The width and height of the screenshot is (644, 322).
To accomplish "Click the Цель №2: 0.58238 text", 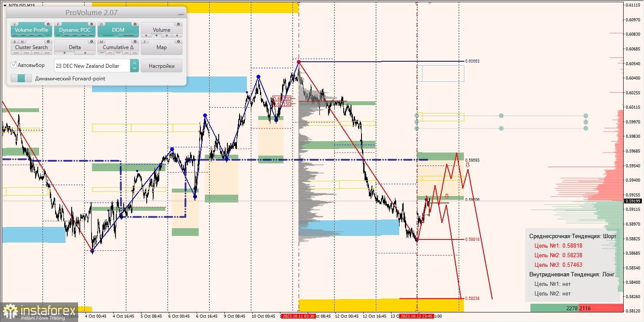I will (558, 255).
